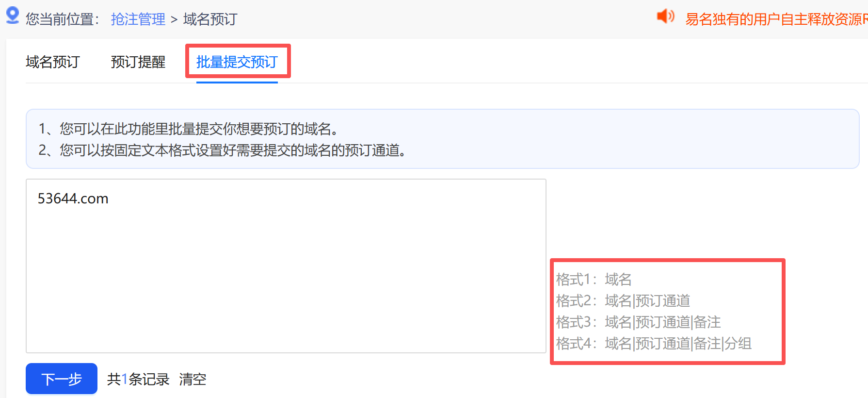Click the first tip about batch submitting domains
The width and height of the screenshot is (868, 398).
pos(189,129)
